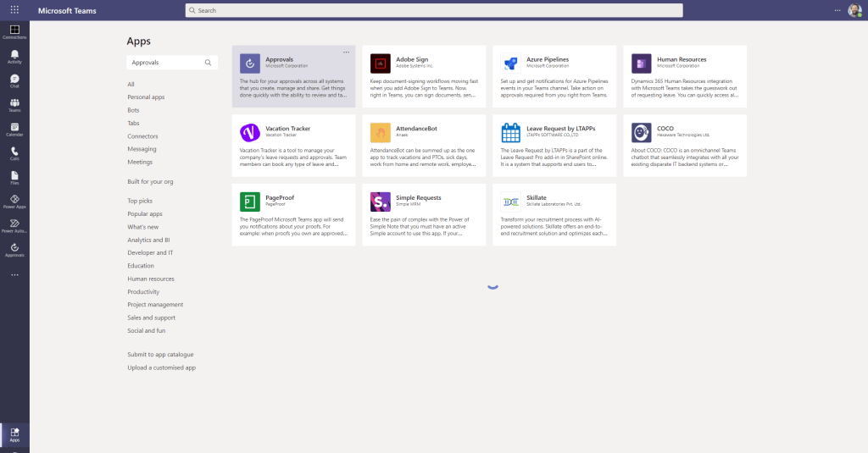Click Upload a customised app
Image resolution: width=868 pixels, height=453 pixels.
[x=161, y=367]
